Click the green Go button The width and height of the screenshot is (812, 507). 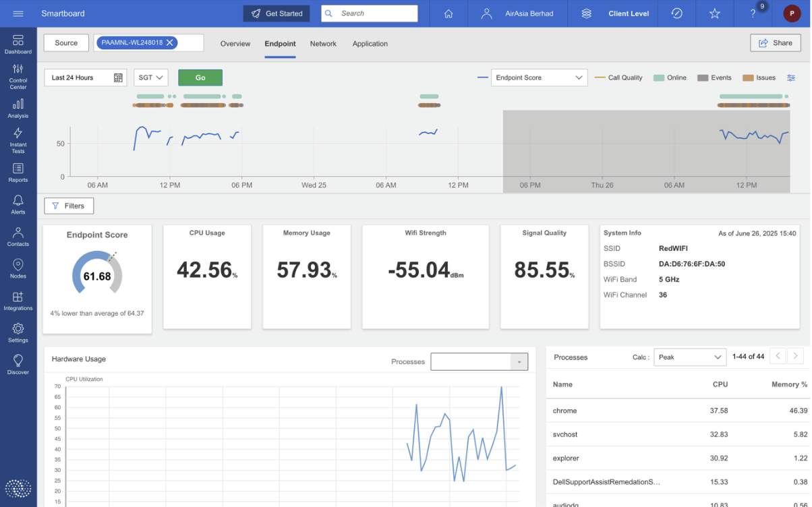pos(200,78)
